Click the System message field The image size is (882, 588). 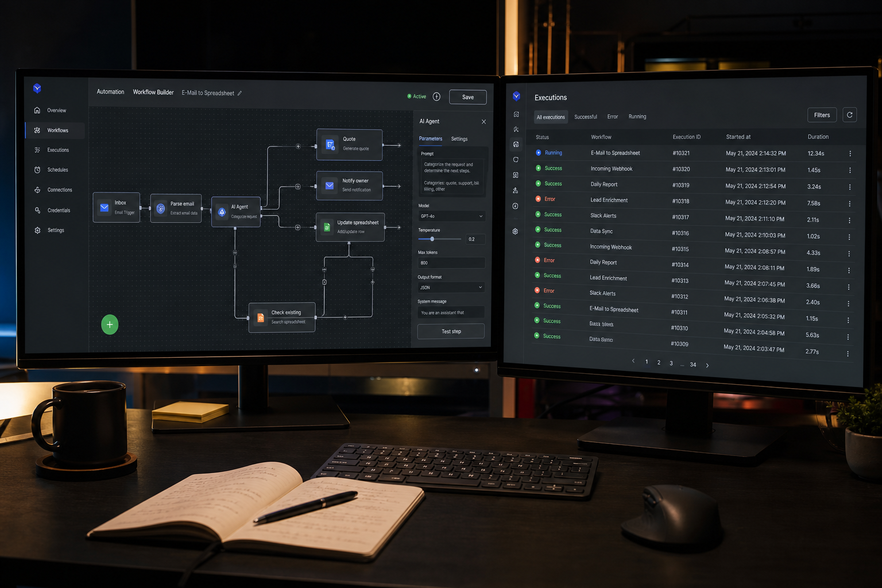pyautogui.click(x=451, y=312)
